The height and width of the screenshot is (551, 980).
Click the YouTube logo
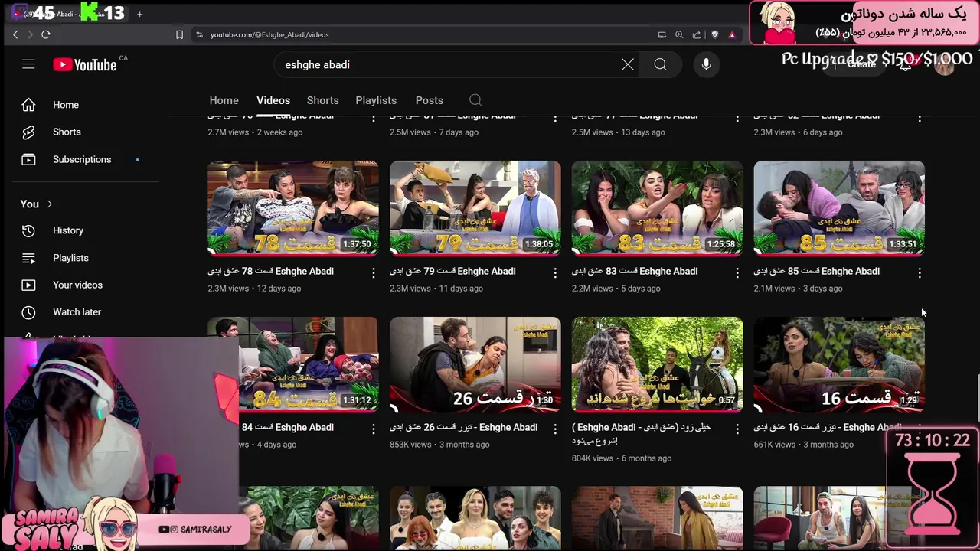(85, 65)
